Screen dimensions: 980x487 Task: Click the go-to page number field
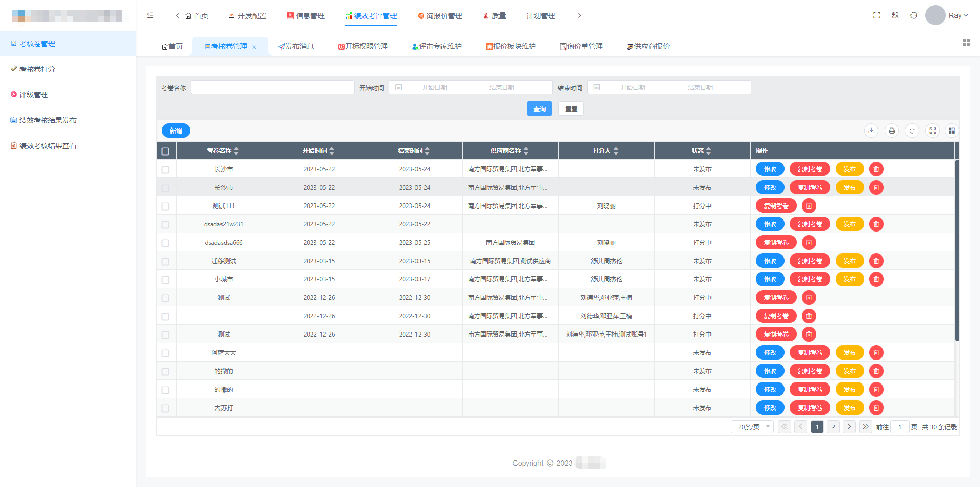(900, 427)
